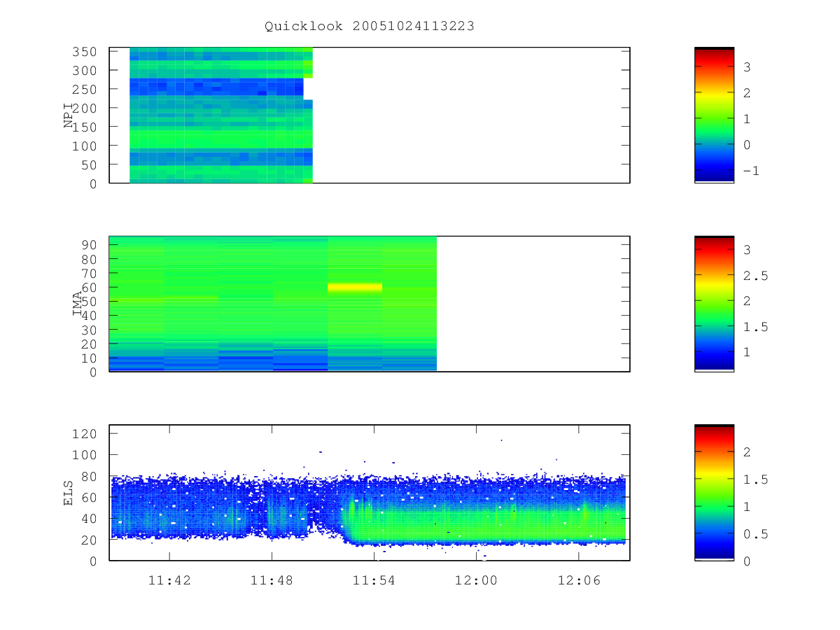840x630 pixels.
Task: Click the -1 label on NPI colorbar
Action: pyautogui.click(x=751, y=171)
